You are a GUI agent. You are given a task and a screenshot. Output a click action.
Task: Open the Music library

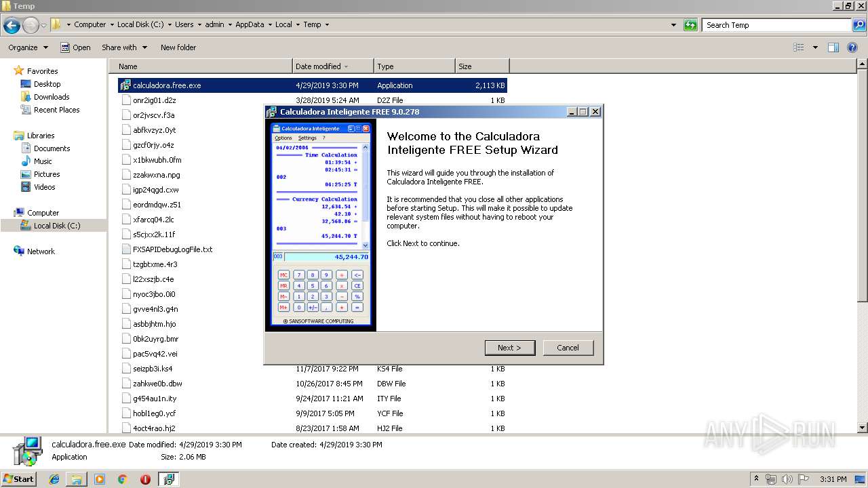[43, 161]
